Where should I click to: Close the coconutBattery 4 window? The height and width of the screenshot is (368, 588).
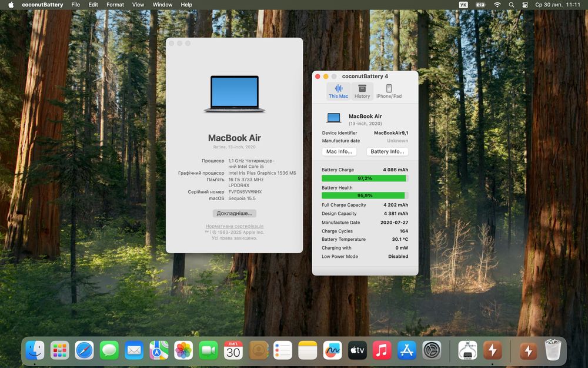tap(318, 76)
